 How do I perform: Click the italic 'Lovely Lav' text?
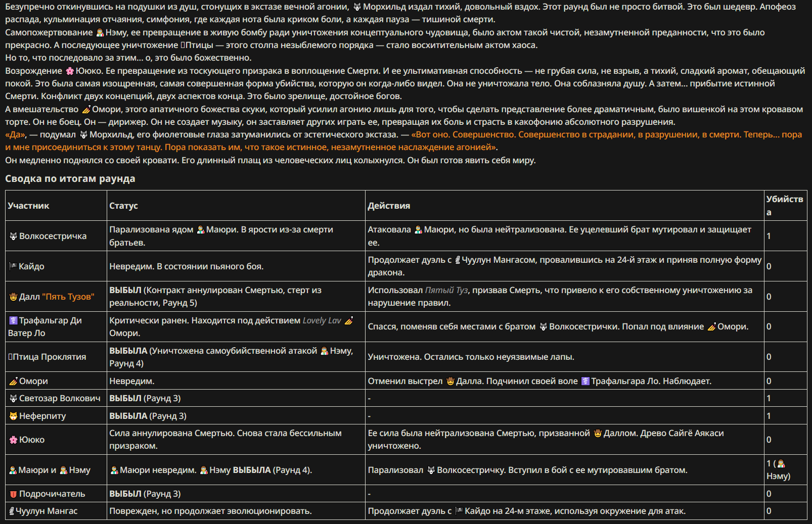click(x=322, y=320)
